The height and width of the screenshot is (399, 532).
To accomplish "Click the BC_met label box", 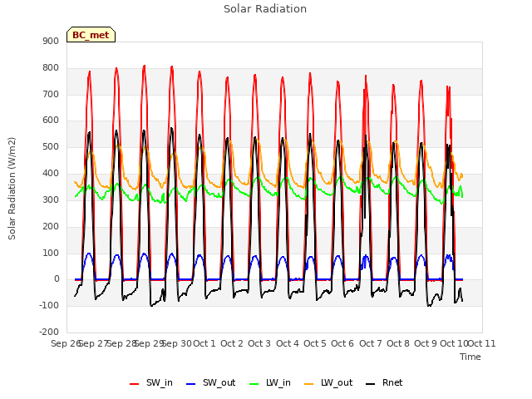I will click(91, 35).
